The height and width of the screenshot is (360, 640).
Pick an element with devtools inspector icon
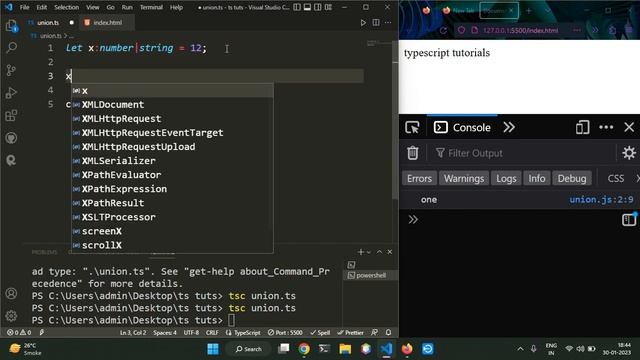click(412, 127)
